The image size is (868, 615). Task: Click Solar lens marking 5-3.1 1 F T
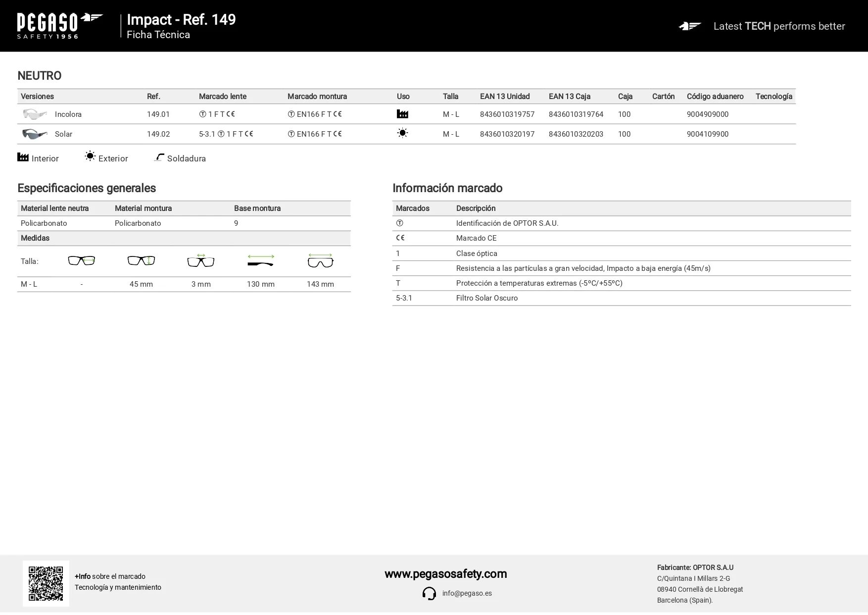pyautogui.click(x=226, y=134)
